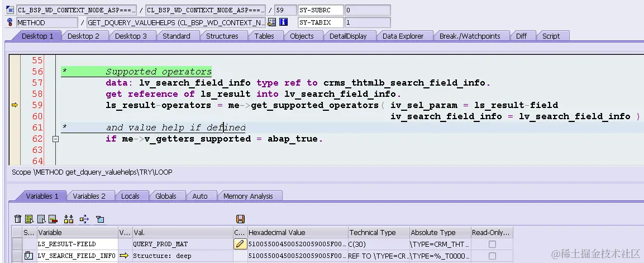The height and width of the screenshot is (263, 644).
Task: Click the Val. column header
Action: click(182, 233)
